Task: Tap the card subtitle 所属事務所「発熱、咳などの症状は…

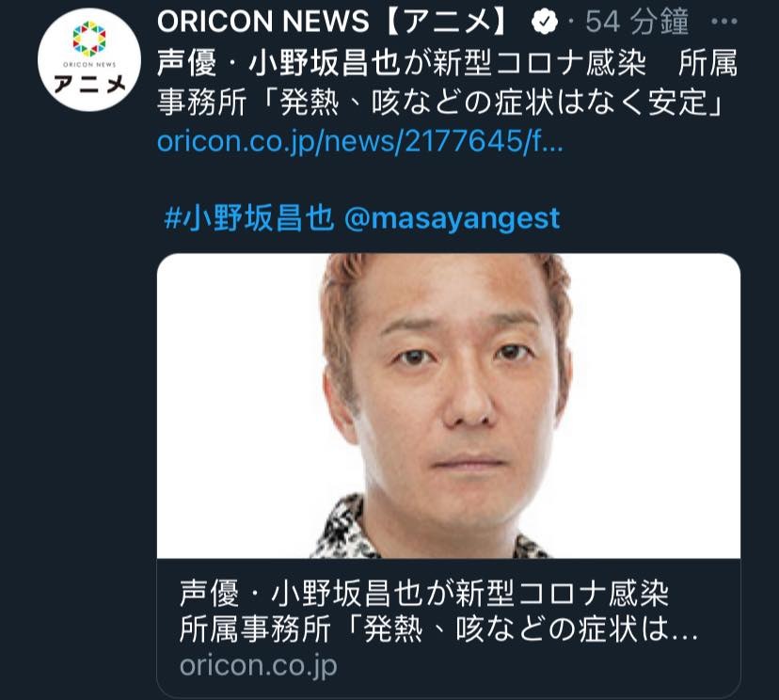Action: coord(438,629)
